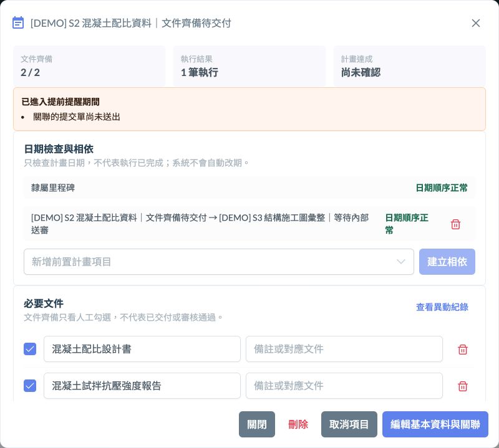Click the 取消項目 button
Screen dimensions: 499x448
349,424
